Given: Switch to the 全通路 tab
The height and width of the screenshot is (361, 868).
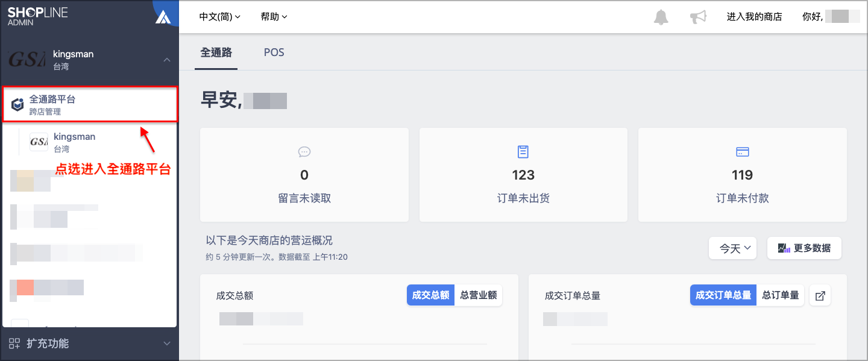Looking at the screenshot, I should pyautogui.click(x=216, y=52).
